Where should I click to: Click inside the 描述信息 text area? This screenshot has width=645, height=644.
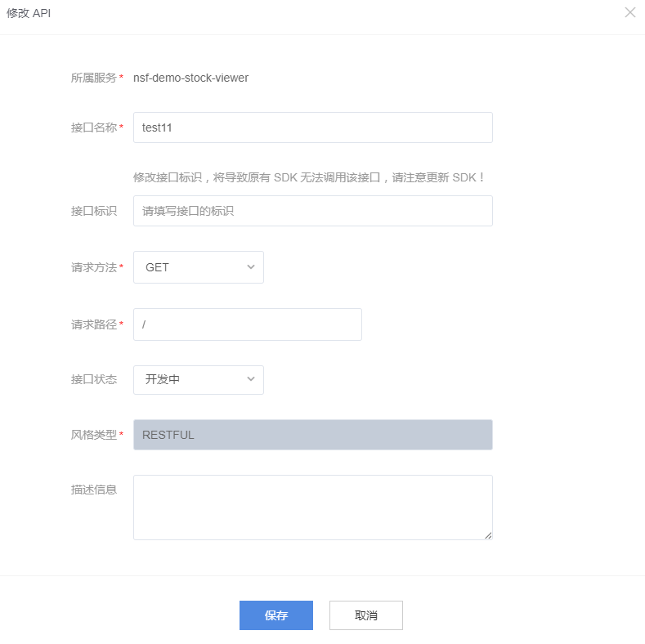[312, 507]
